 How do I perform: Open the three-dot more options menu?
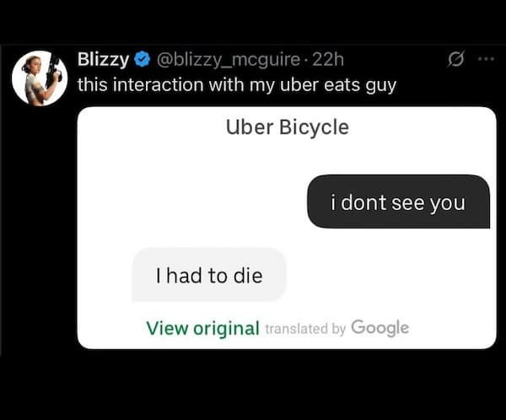point(486,59)
